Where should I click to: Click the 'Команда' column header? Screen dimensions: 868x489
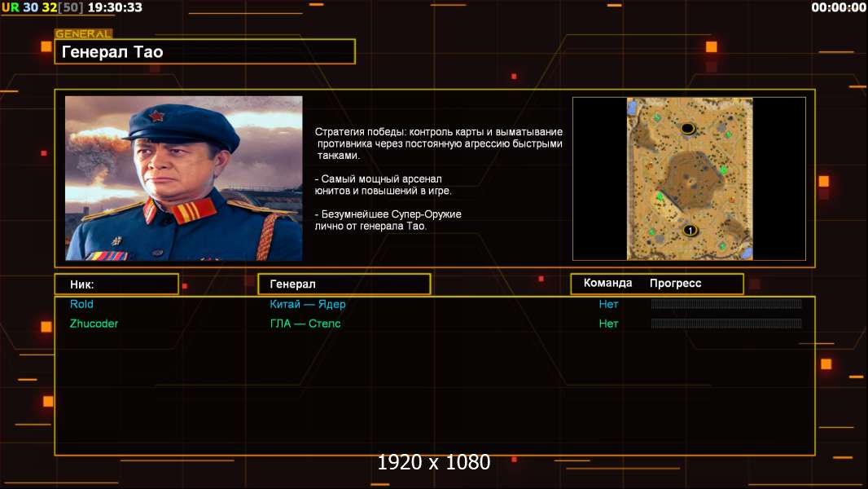click(607, 283)
